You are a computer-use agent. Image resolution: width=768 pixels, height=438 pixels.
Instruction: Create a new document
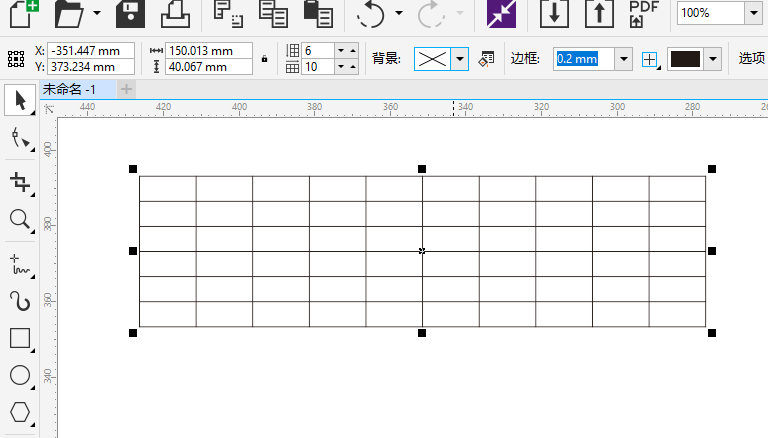pos(24,14)
